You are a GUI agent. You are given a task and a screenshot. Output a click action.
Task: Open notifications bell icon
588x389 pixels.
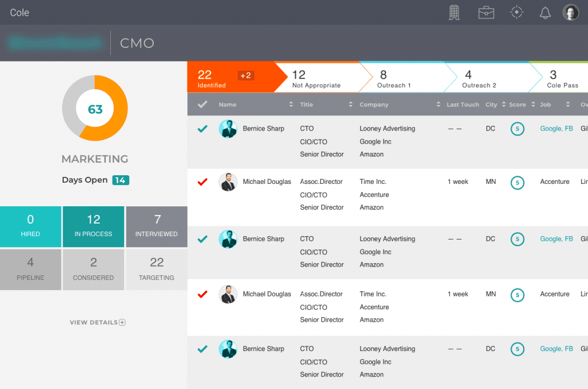[545, 13]
